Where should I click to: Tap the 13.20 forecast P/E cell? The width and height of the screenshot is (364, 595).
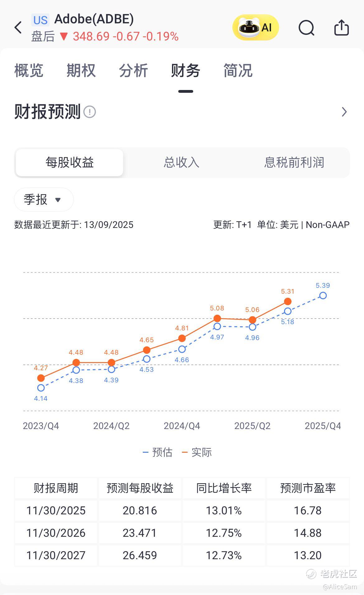point(308,555)
